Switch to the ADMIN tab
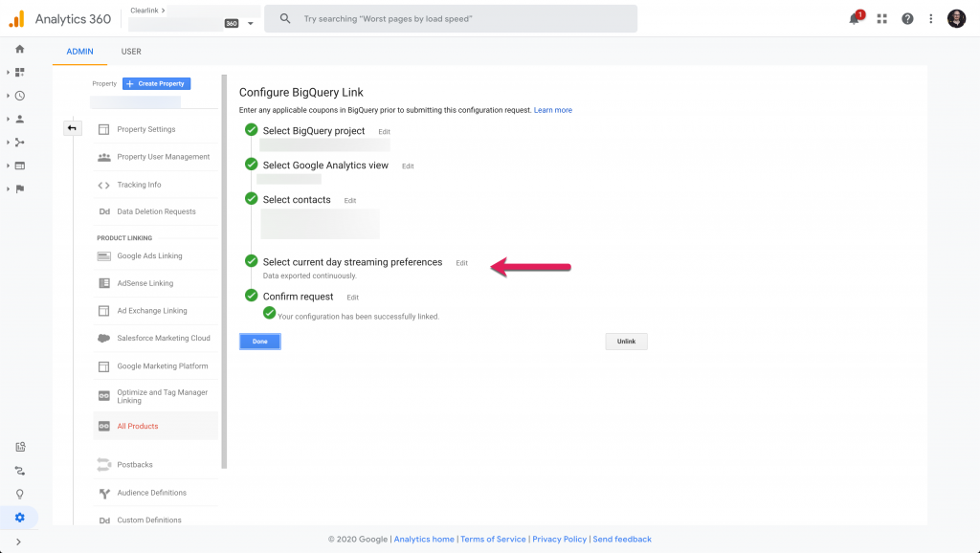 click(80, 52)
